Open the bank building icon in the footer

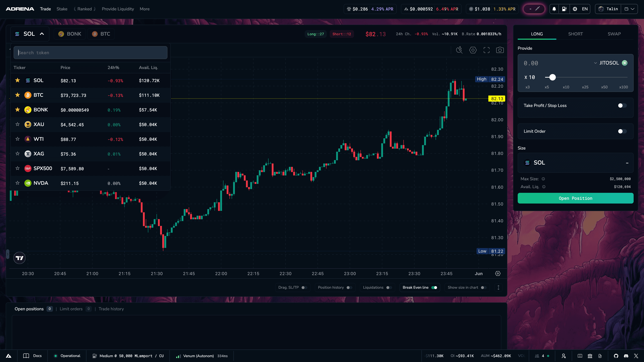[590, 356]
